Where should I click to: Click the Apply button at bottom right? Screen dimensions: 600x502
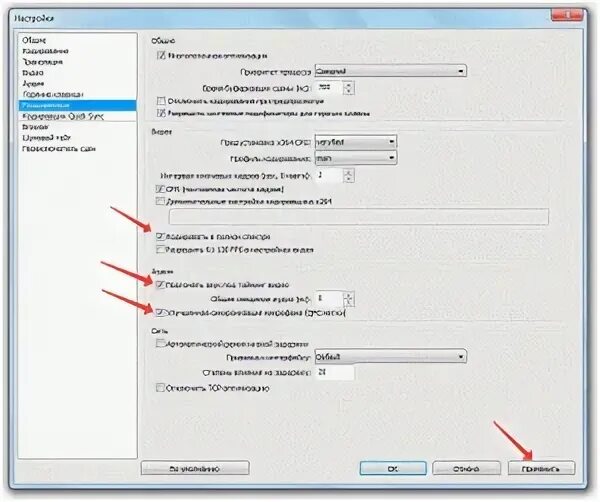(541, 468)
